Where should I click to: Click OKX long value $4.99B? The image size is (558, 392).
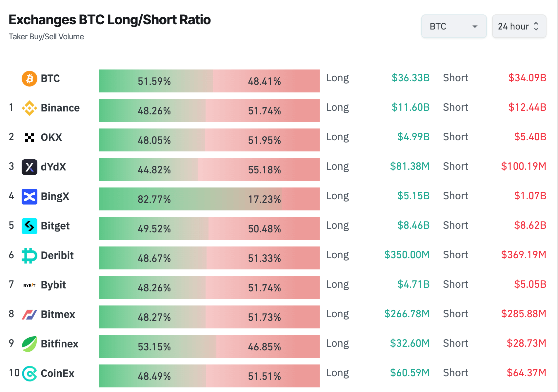pos(413,137)
